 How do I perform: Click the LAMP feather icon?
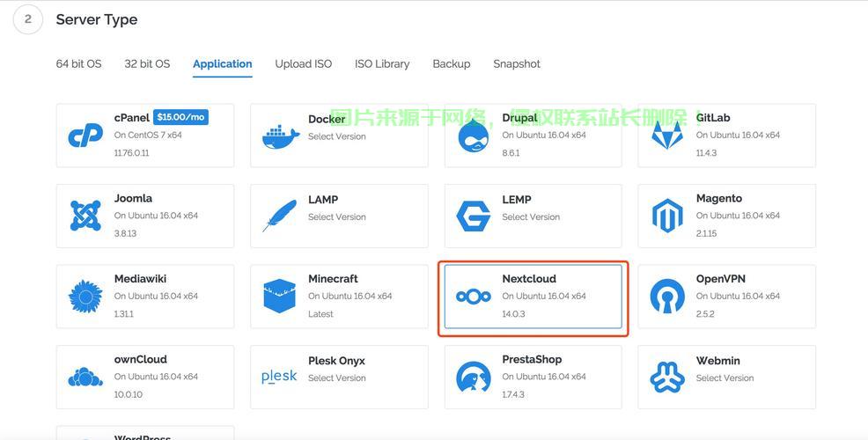click(280, 216)
